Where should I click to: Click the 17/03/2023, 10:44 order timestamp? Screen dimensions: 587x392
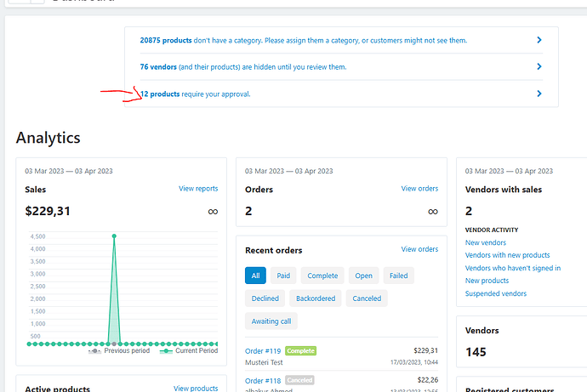pyautogui.click(x=414, y=362)
